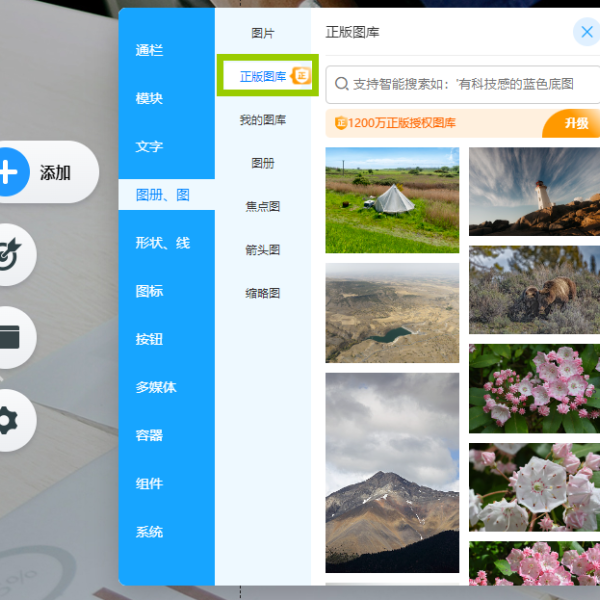Choose 图片 submenu item
Viewport: 600px width, 600px height.
click(263, 33)
